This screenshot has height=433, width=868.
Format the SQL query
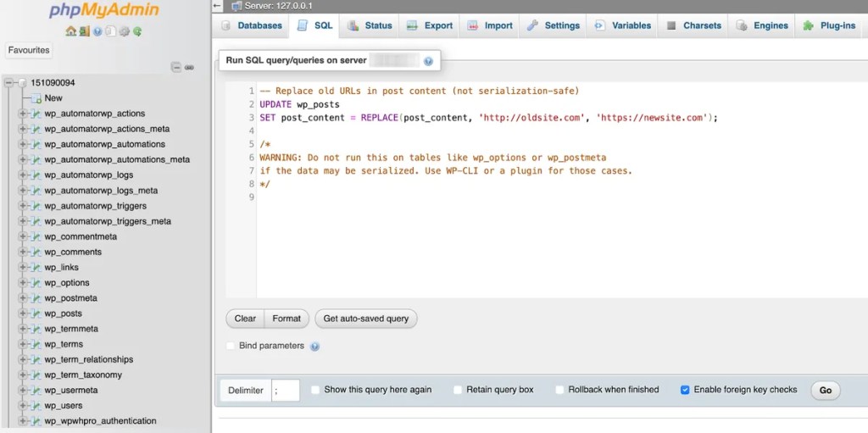click(287, 319)
